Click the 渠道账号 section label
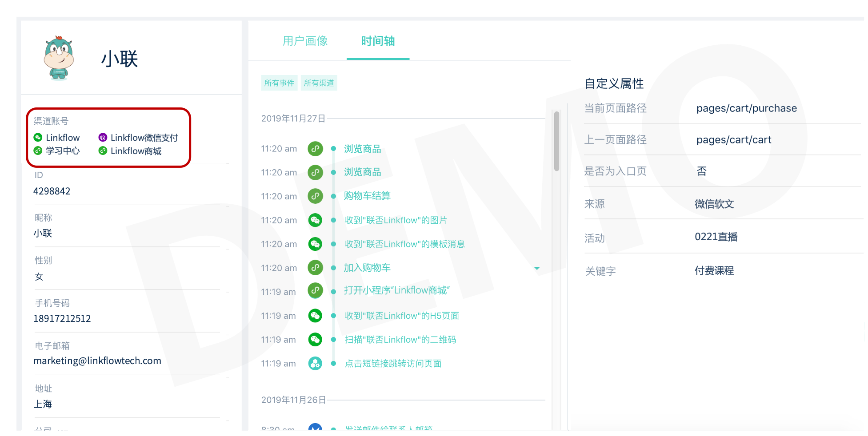 [51, 121]
